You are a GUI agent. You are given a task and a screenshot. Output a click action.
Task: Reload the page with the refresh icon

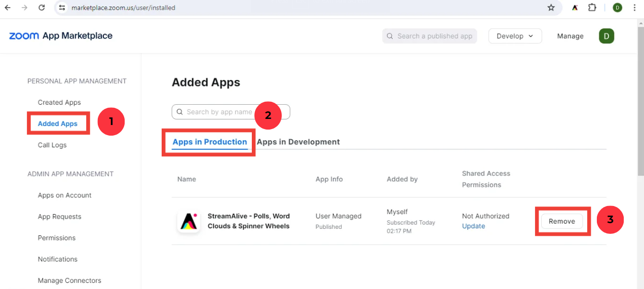coord(42,8)
